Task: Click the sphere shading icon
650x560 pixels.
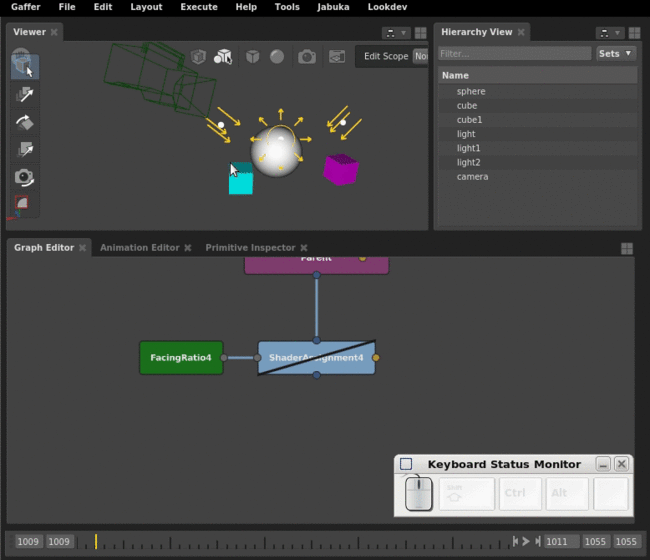Action: coord(277,56)
